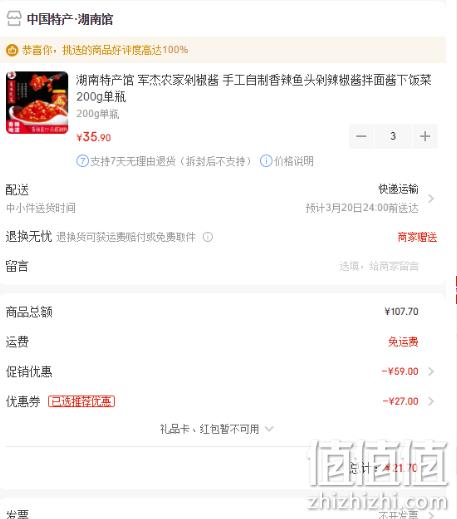Click the quantity number field showing 3

393,136
